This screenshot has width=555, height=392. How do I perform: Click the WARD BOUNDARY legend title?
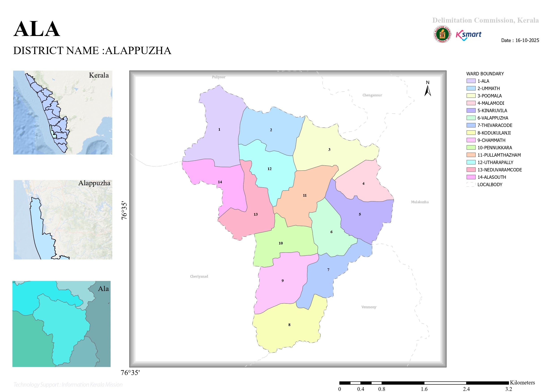coord(485,74)
